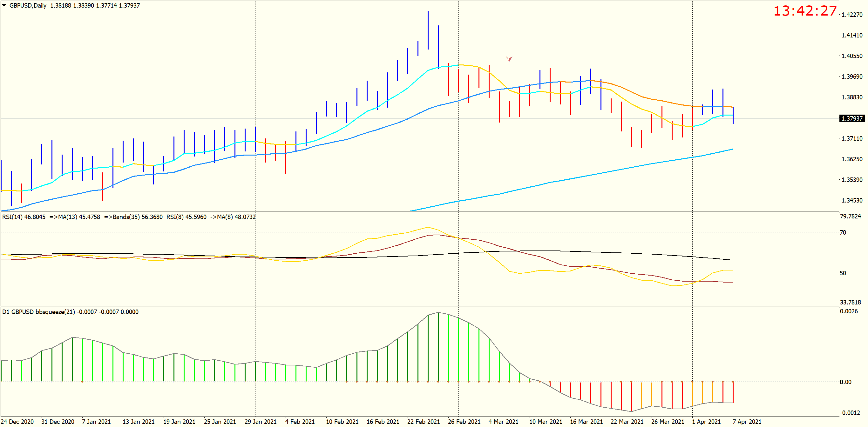Click the RSI(8) 45.5960 label

186,217
